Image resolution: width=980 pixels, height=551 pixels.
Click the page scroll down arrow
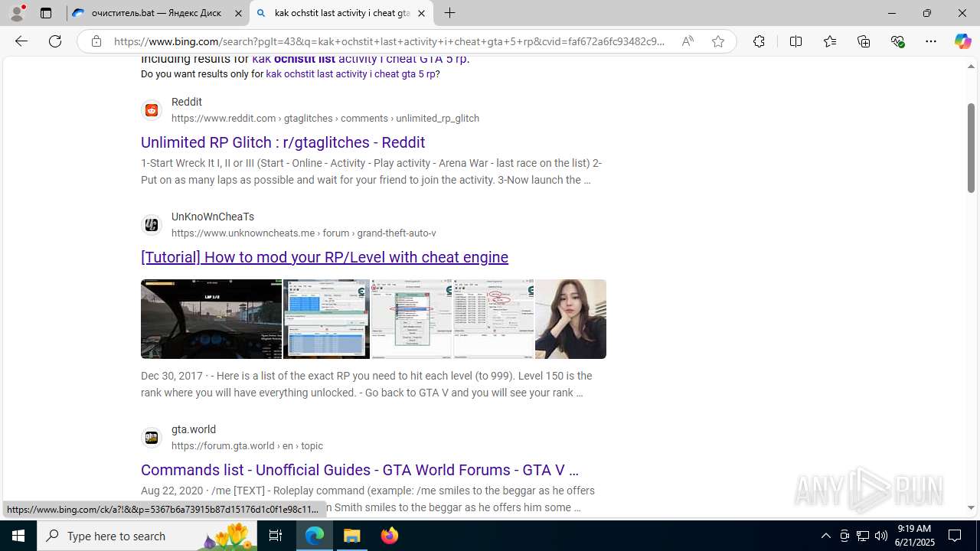(x=971, y=507)
